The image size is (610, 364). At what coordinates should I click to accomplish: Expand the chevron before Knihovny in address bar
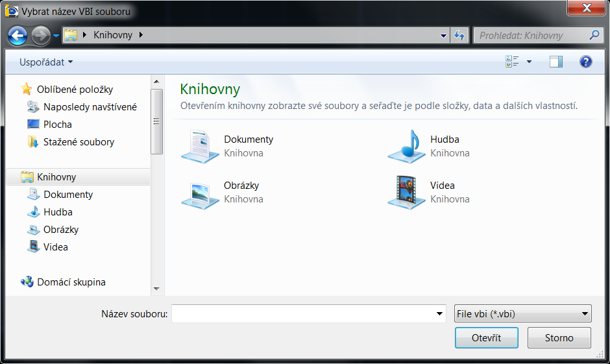84,35
